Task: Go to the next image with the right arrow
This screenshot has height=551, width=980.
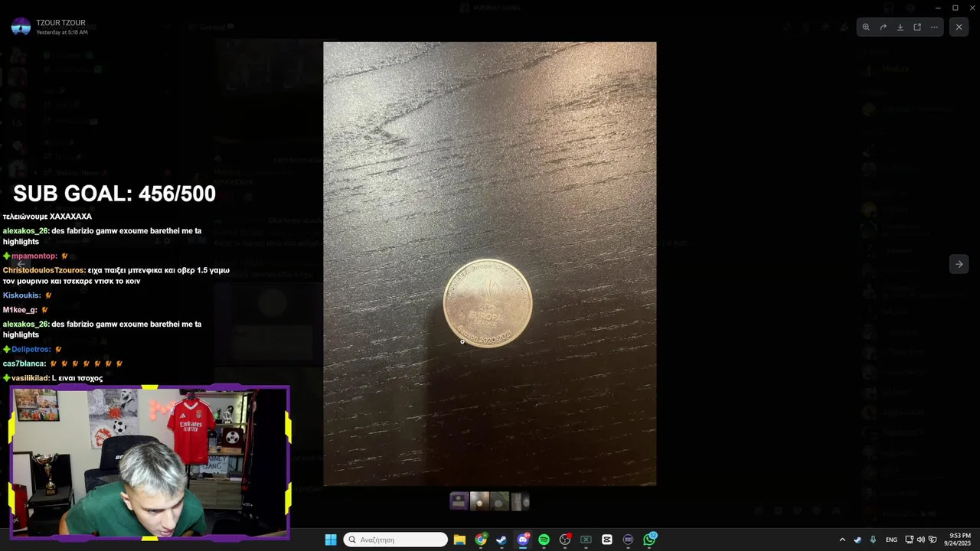Action: tap(959, 264)
